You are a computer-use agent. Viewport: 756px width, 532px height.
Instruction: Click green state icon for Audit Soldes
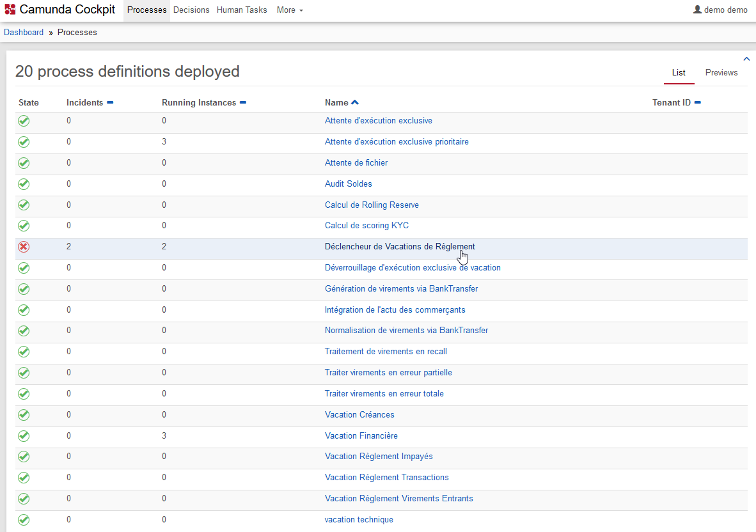[x=24, y=184]
